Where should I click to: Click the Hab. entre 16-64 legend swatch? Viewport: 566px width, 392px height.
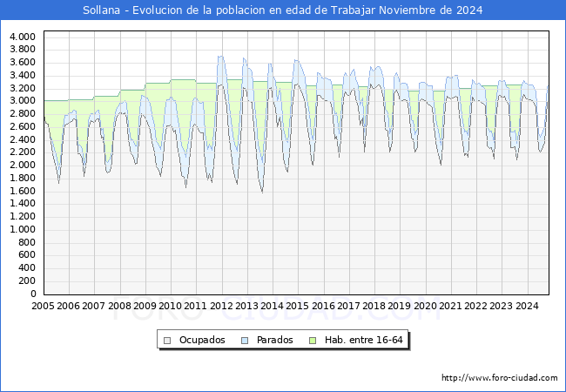click(x=313, y=341)
